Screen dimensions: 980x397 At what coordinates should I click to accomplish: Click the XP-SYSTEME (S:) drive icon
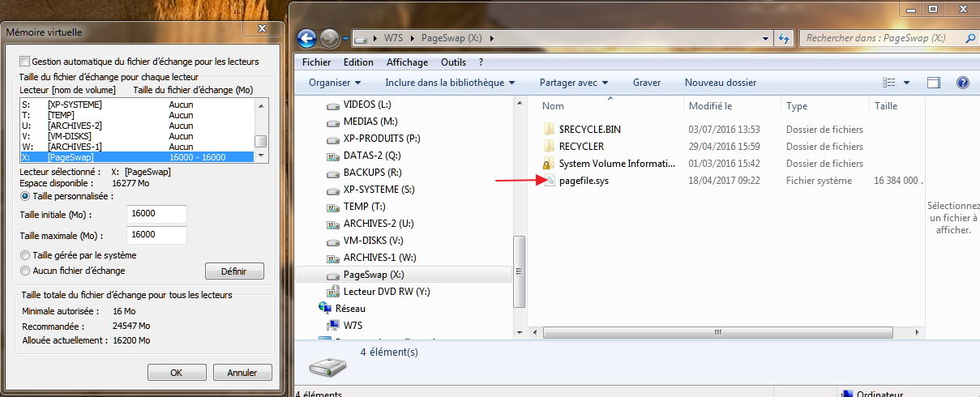pos(332,190)
